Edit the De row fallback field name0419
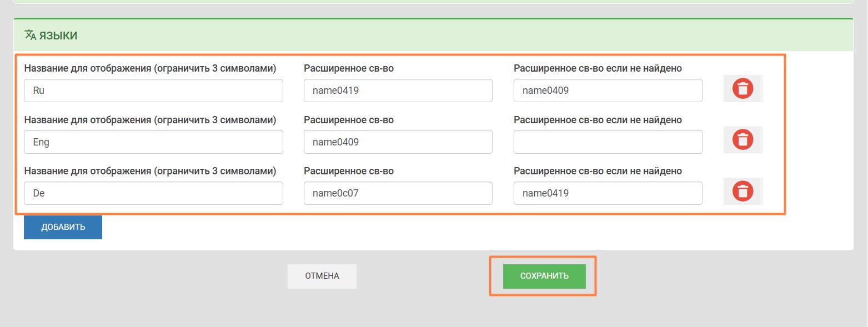 tap(608, 193)
